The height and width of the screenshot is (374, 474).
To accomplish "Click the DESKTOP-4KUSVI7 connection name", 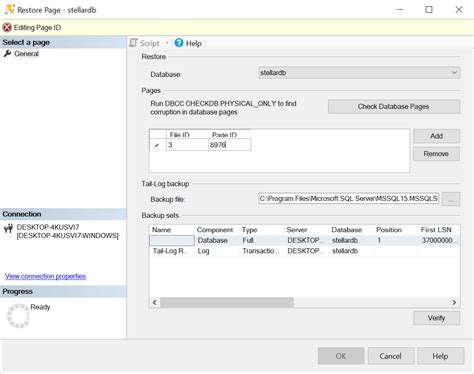I will tap(48, 227).
